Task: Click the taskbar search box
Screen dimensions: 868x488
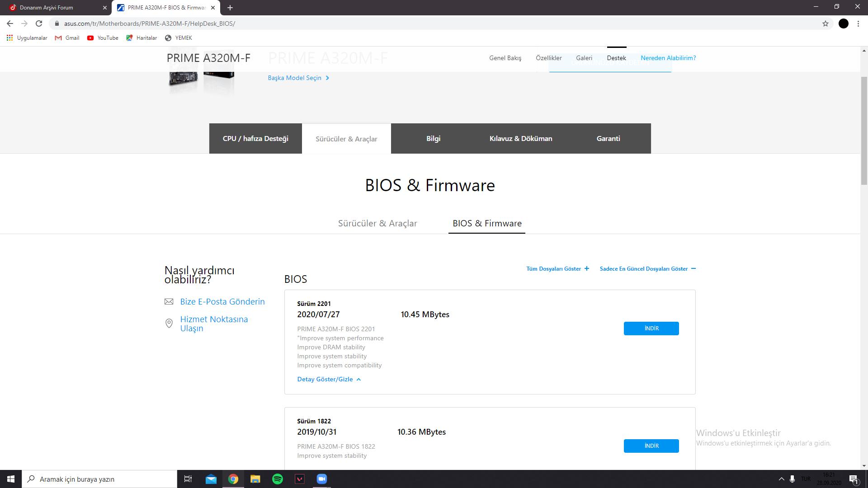Action: point(99,479)
